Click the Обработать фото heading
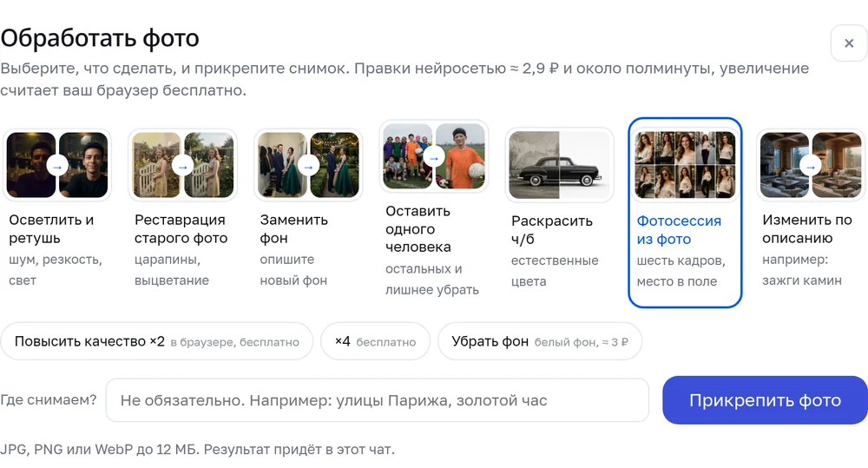This screenshot has height=468, width=868. coord(100,38)
